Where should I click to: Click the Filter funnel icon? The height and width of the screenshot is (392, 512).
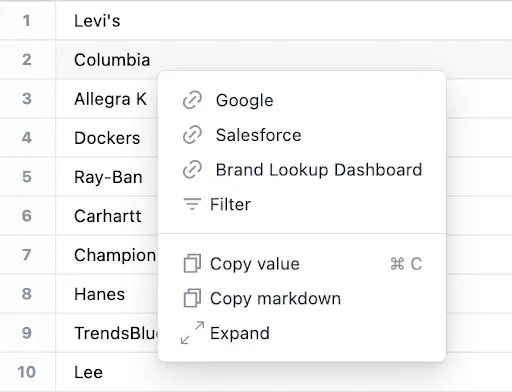pos(192,204)
